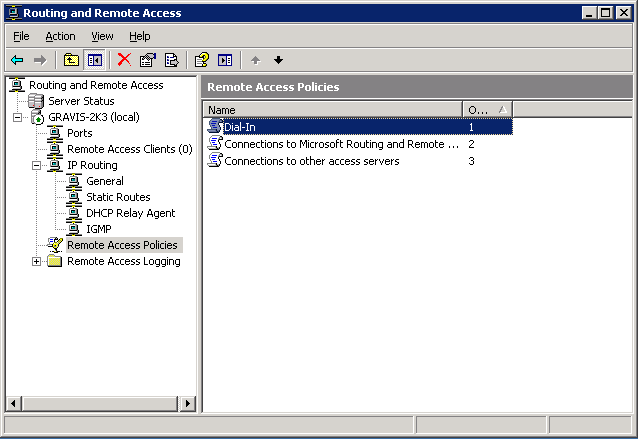Collapse the IP Routing node
The height and width of the screenshot is (439, 638).
coord(37,166)
